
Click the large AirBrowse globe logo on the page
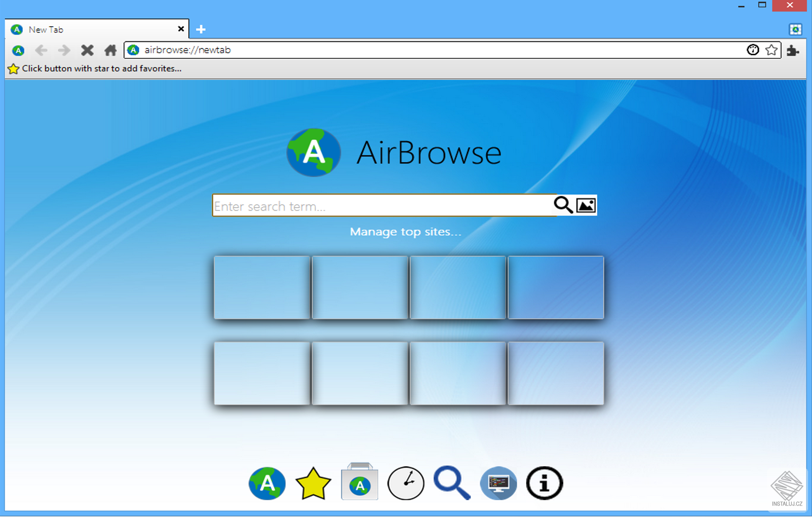313,152
